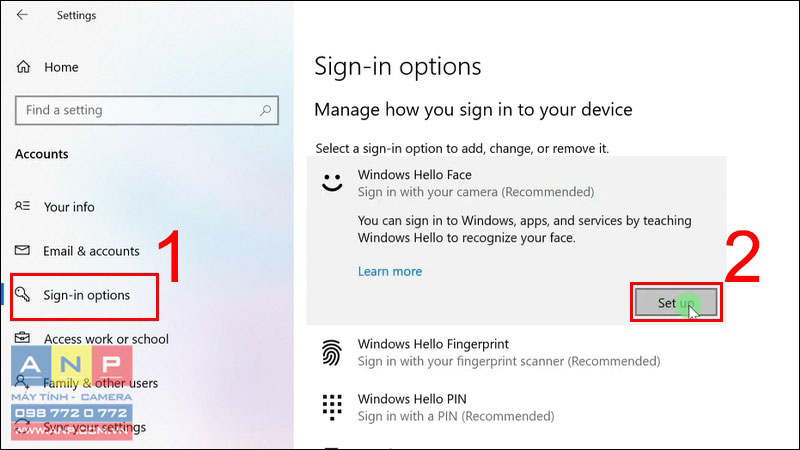800x450 pixels.
Task: Select Sign-in options in sidebar
Action: (x=85, y=297)
